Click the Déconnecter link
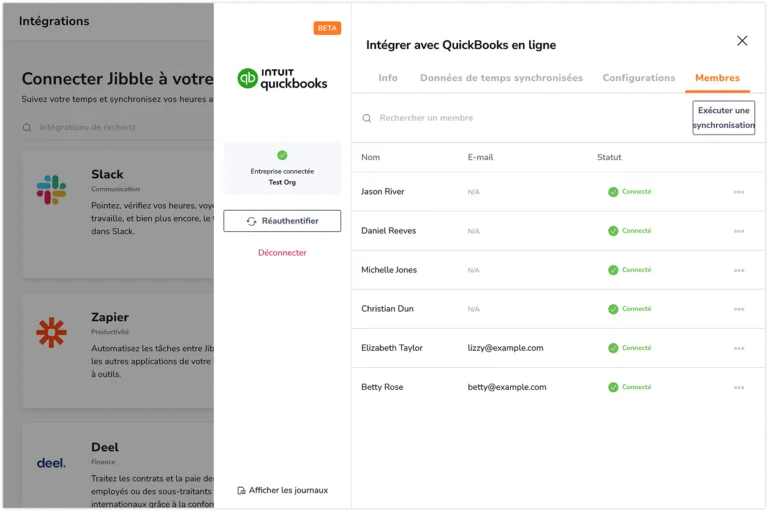The image size is (768, 511). [282, 253]
